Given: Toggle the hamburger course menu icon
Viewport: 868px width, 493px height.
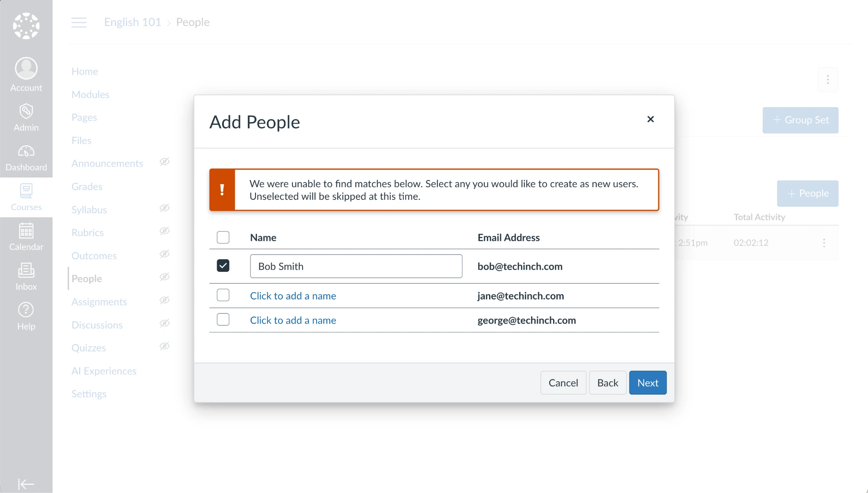Looking at the screenshot, I should click(79, 22).
